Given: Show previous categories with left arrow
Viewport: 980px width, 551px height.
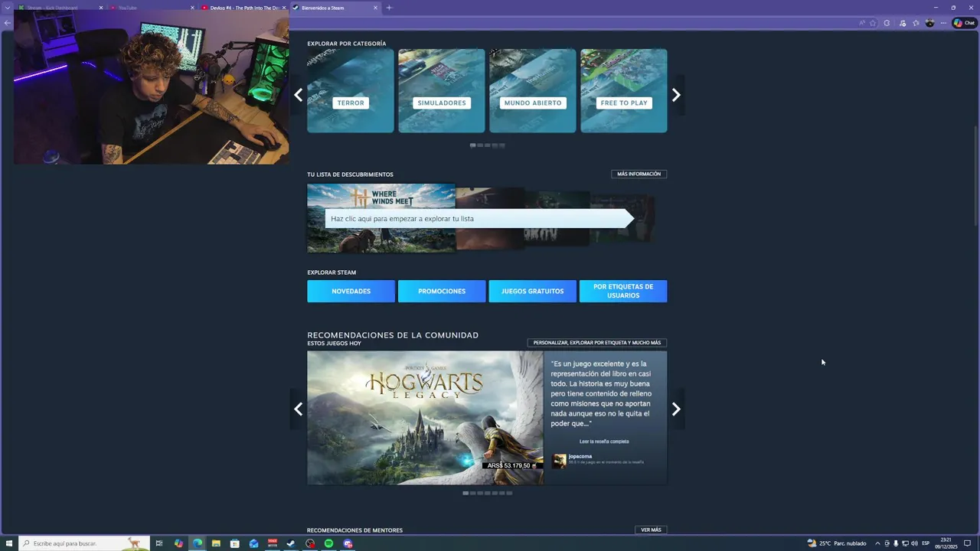Looking at the screenshot, I should [298, 95].
